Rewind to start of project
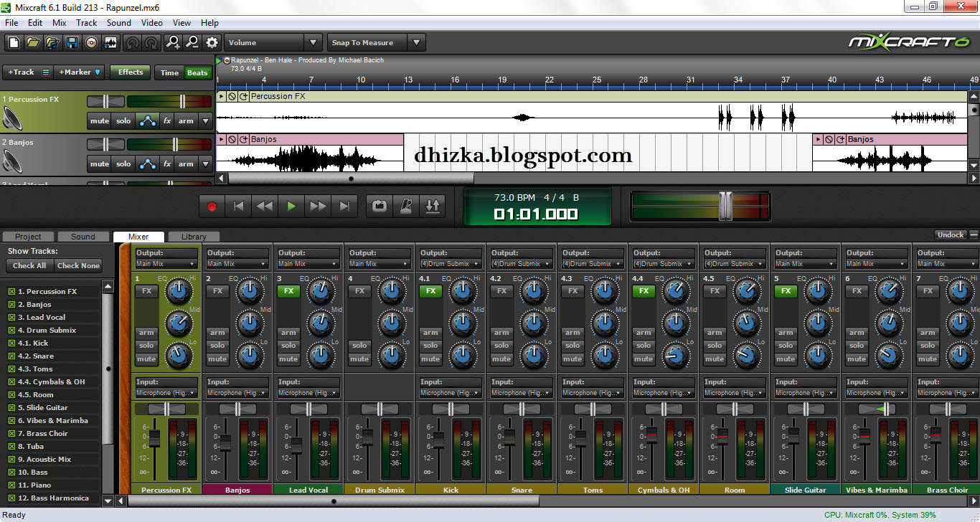Image resolution: width=980 pixels, height=522 pixels. (238, 207)
